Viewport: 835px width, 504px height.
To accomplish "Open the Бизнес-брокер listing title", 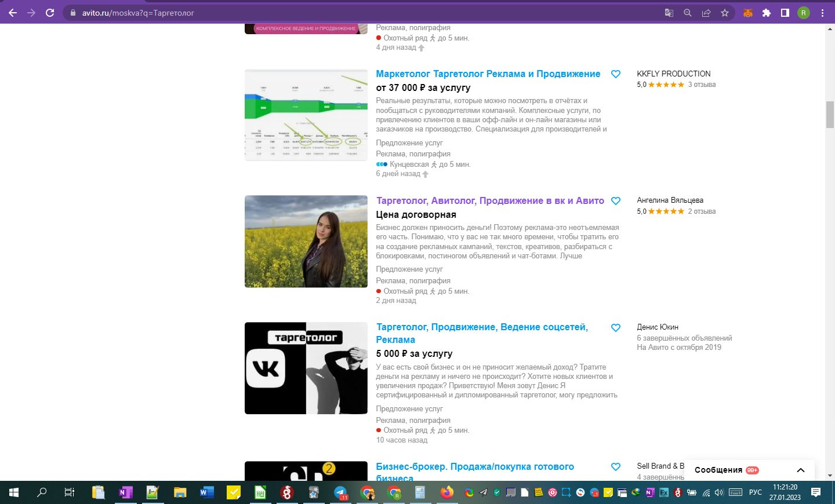I will click(475, 472).
